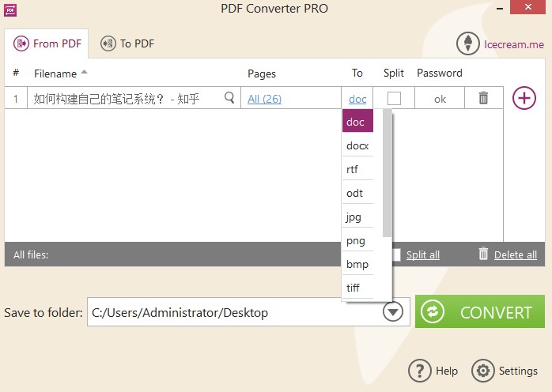Screen dimensions: 552x392
Task: Click the Split all link
Action: 423,254
